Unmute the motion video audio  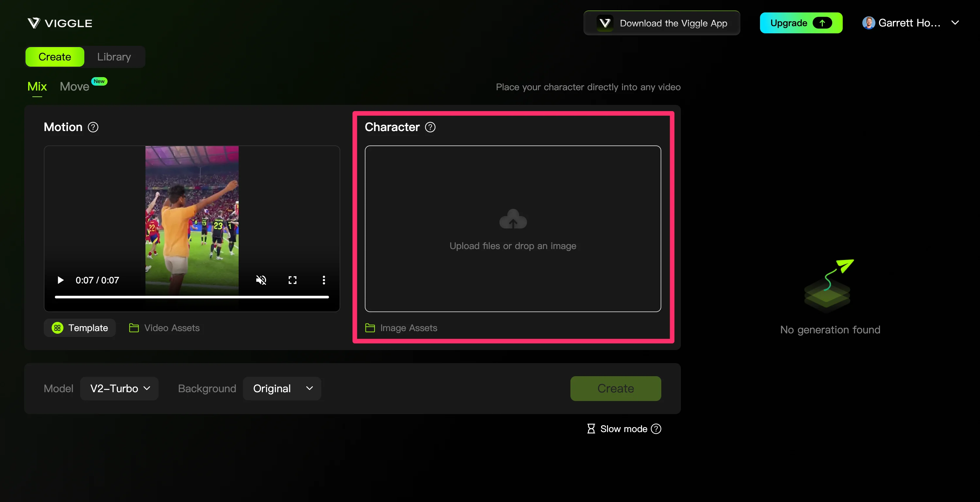click(261, 280)
